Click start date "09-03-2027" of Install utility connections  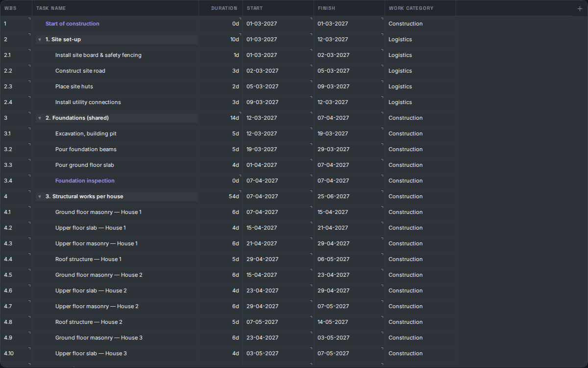263,102
